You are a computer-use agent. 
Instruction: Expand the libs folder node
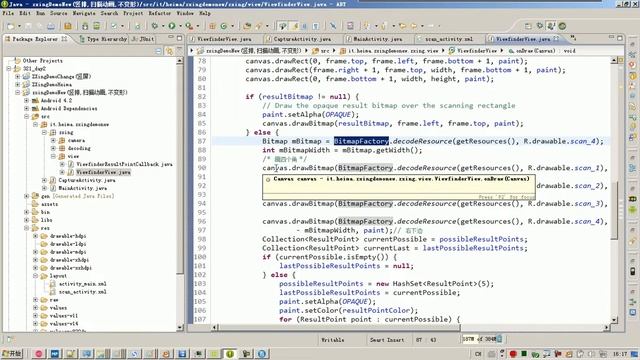coord(27,220)
